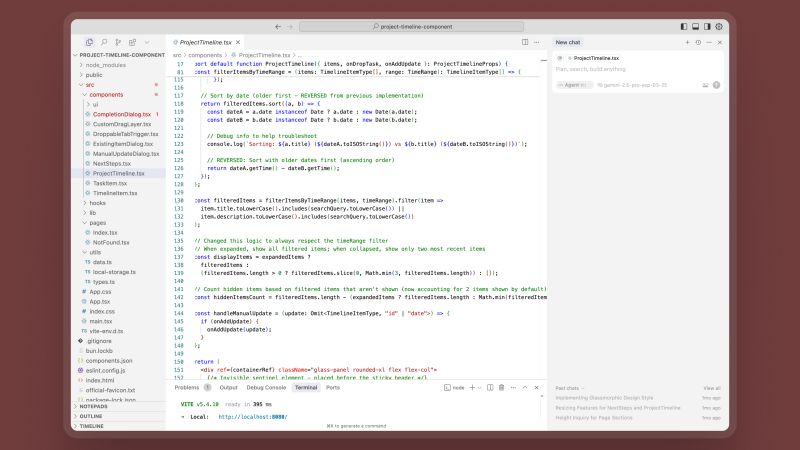Open Implementing Glassmorphic Design Style chat
The image size is (800, 450).
(x=604, y=398)
